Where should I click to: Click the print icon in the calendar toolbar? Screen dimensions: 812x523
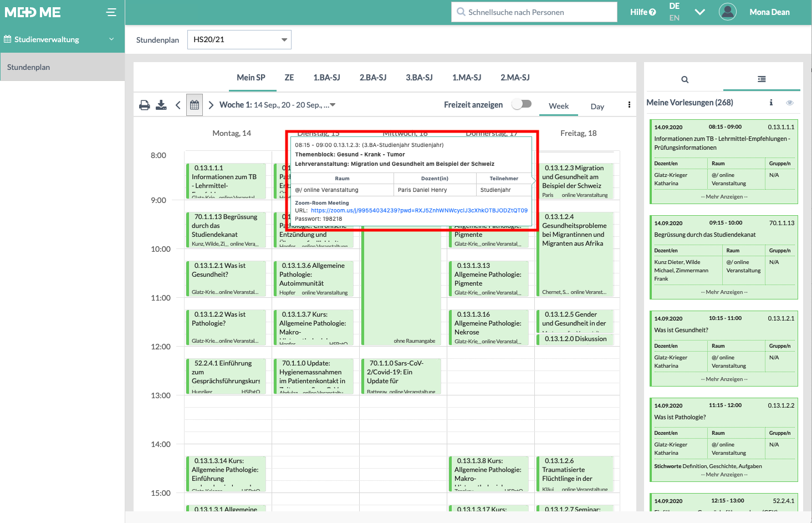pos(144,104)
